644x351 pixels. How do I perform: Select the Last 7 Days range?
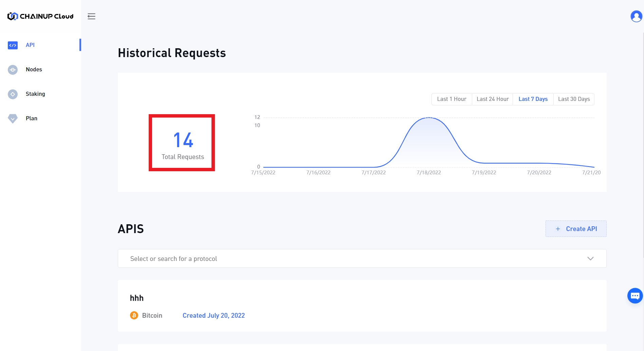tap(533, 99)
